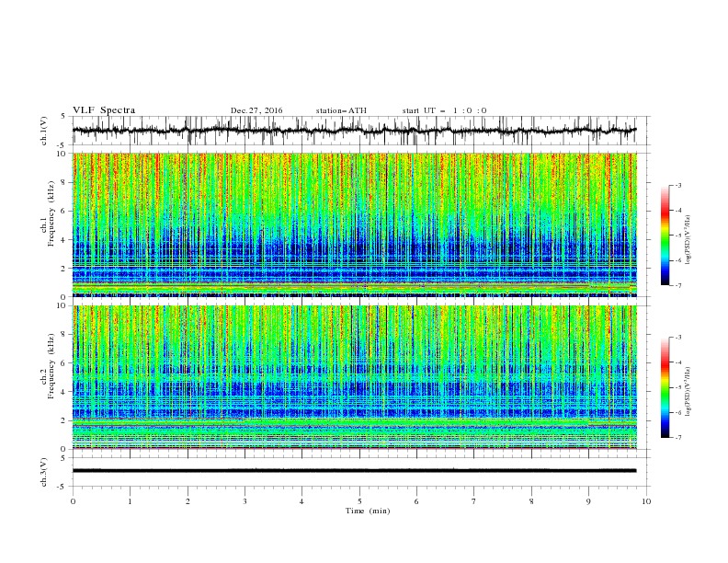Viewport: 728px width, 563px height.
Task: Click the "4" kHz tick on ch.1 axis
Action: coord(65,240)
